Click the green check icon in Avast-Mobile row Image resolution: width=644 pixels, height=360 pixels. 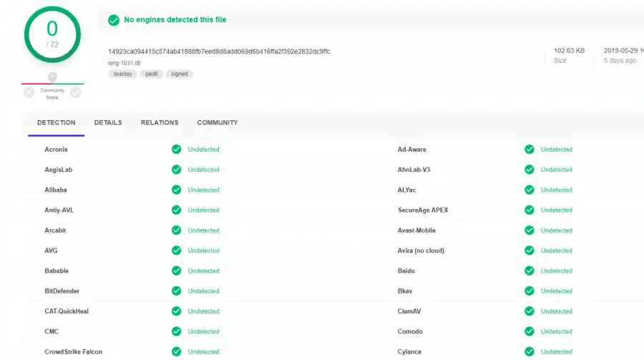point(530,230)
